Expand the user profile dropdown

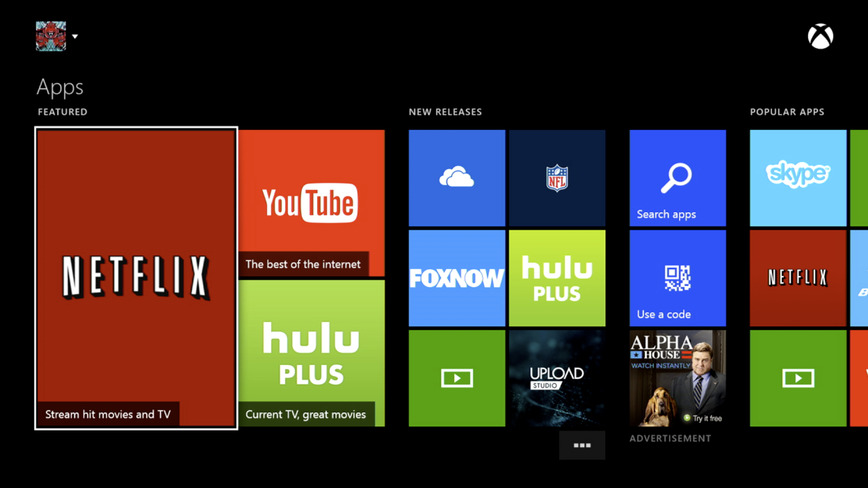tap(75, 36)
